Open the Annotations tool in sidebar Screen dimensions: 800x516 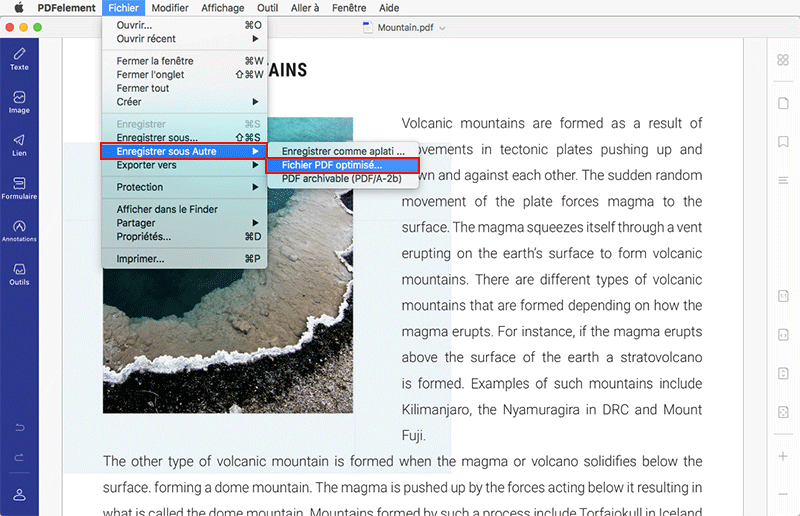coord(19,231)
